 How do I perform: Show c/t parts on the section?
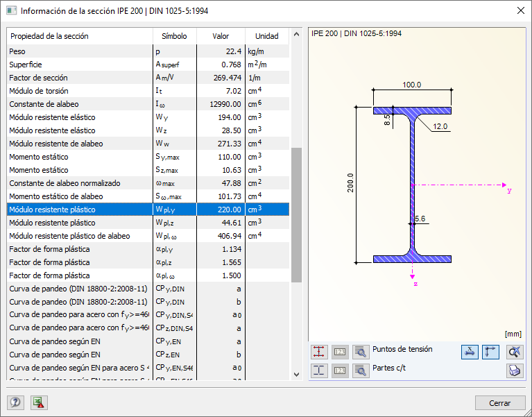point(319,371)
